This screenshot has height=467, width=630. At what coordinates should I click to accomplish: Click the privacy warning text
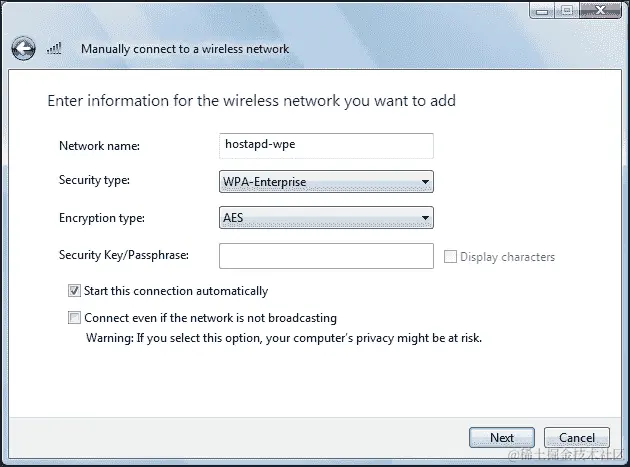point(284,338)
